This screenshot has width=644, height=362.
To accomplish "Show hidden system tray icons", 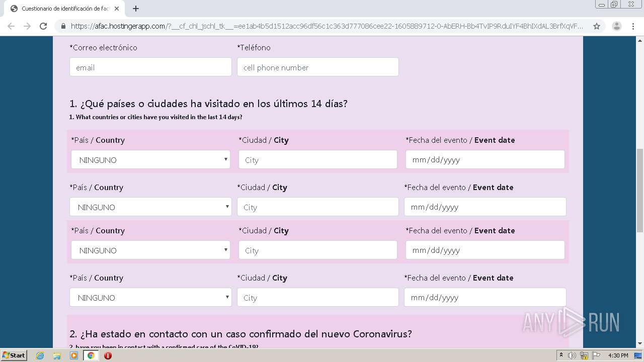I will [x=561, y=355].
